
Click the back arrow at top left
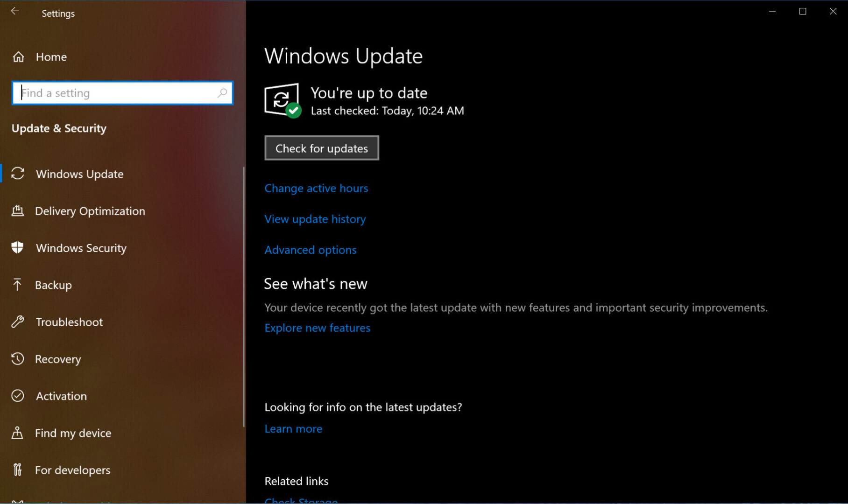pos(15,11)
